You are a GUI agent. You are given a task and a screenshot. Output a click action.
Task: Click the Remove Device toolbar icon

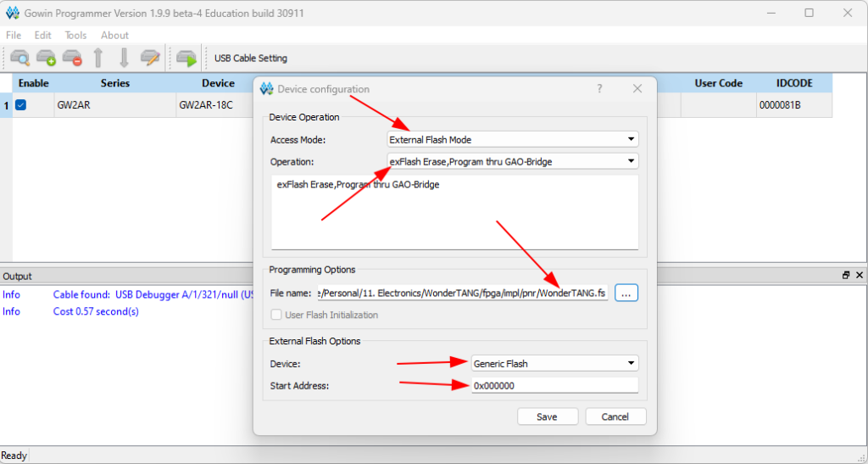(72, 58)
